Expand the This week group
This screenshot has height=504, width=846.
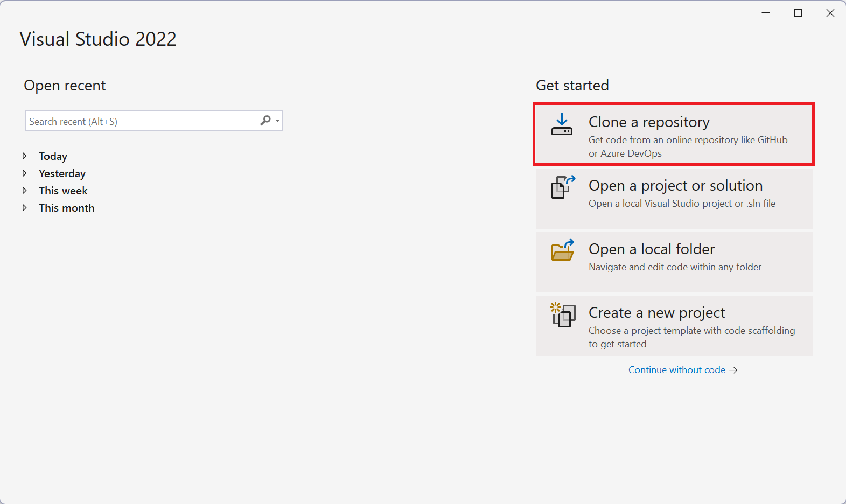coord(24,191)
